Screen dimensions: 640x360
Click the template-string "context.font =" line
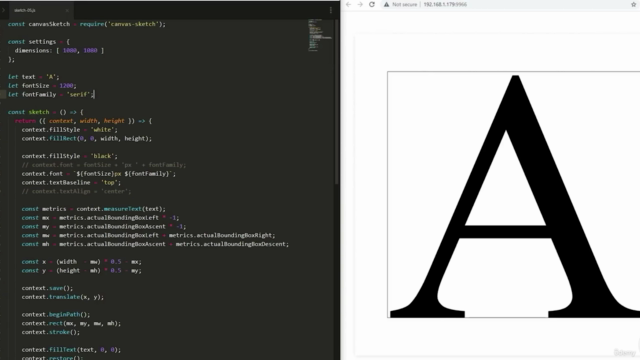[x=99, y=174]
